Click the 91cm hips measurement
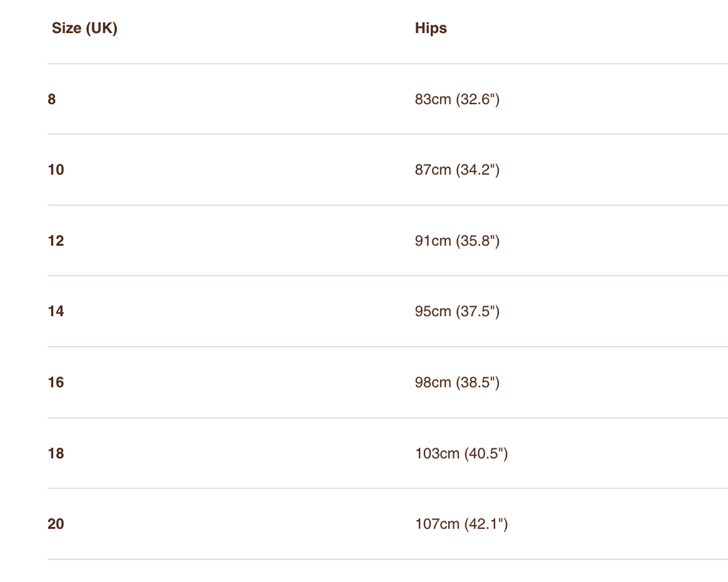Image resolution: width=728 pixels, height=582 pixels. (x=433, y=241)
